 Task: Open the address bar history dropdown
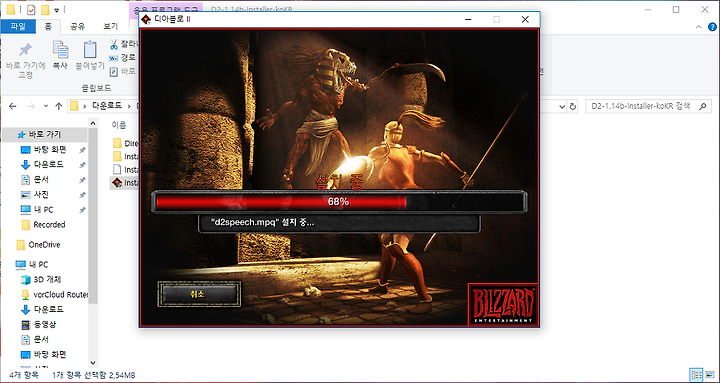click(562, 107)
